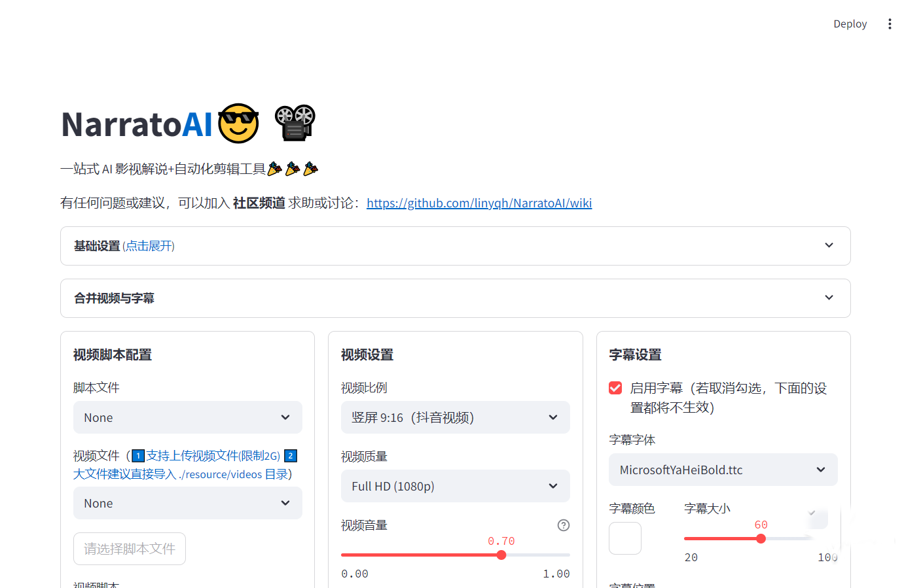Viewport: 904px width, 588px height.
Task: Open the NarratoAI GitHub wiki link
Action: (479, 203)
